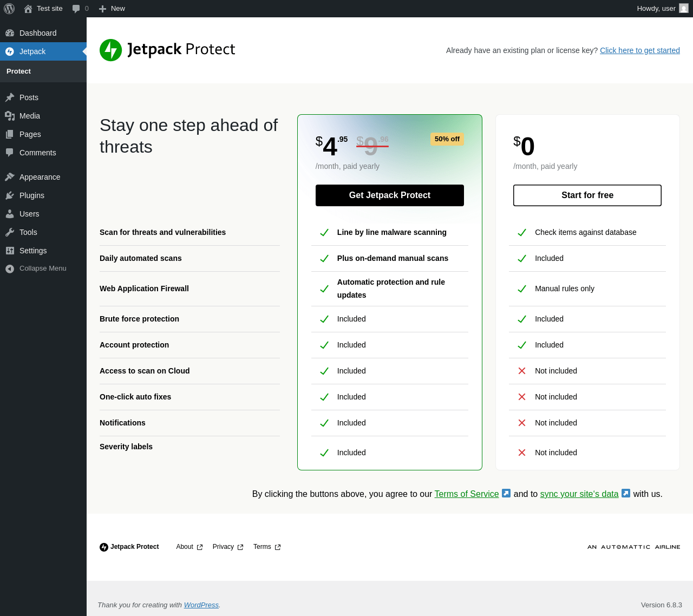Follow the Click here to get started link
This screenshot has width=693, height=616.
(640, 50)
